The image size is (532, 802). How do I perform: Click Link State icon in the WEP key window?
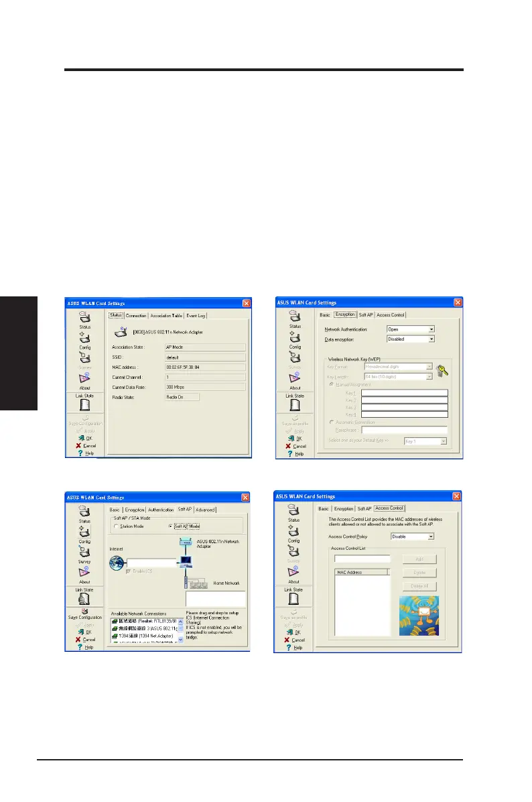pyautogui.click(x=295, y=404)
